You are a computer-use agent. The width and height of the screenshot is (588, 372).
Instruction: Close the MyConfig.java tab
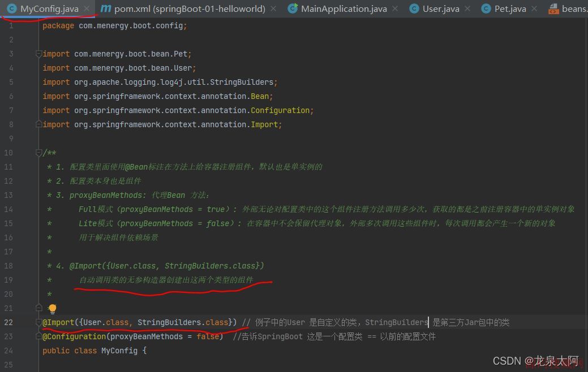pos(87,9)
